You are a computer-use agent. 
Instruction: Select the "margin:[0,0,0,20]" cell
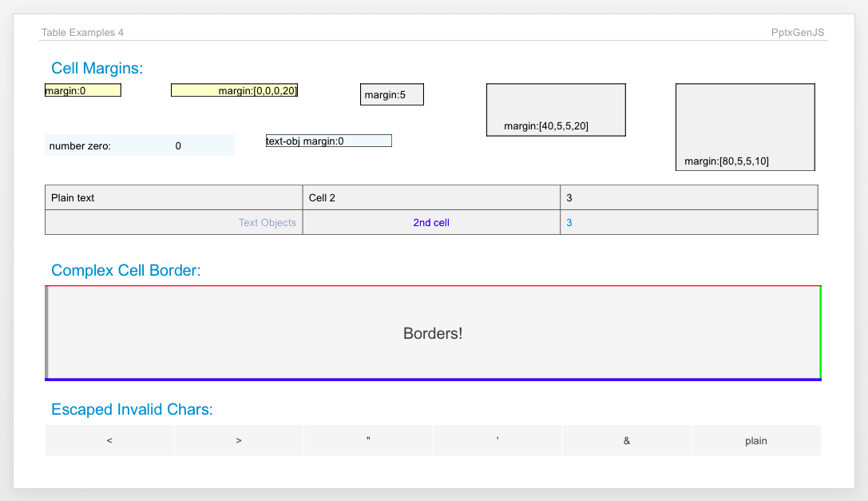pos(234,89)
